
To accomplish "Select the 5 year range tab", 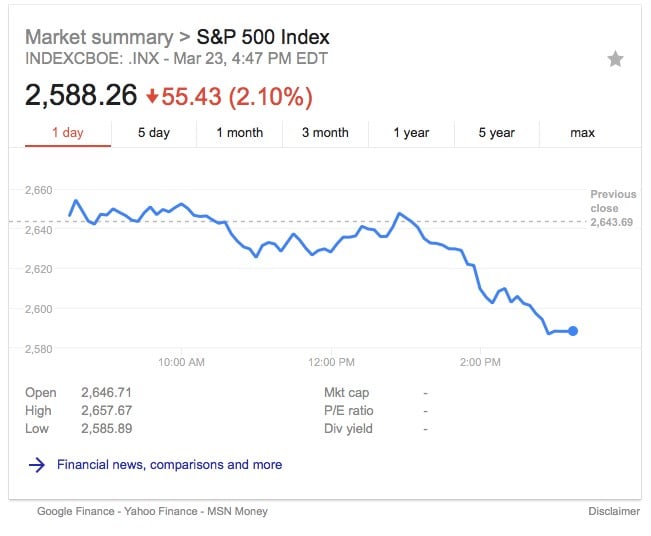I will pyautogui.click(x=496, y=133).
